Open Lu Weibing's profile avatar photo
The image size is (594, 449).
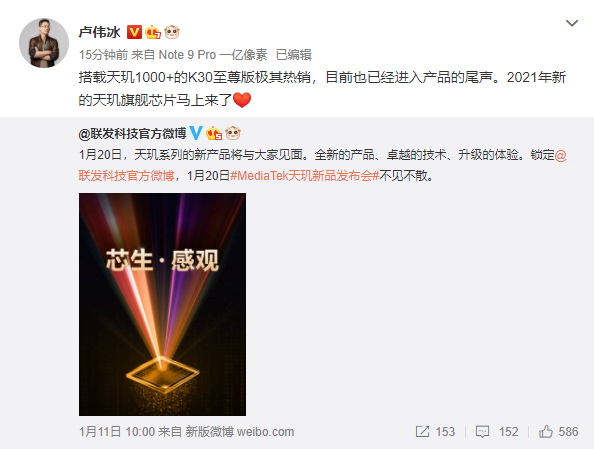pos(44,43)
